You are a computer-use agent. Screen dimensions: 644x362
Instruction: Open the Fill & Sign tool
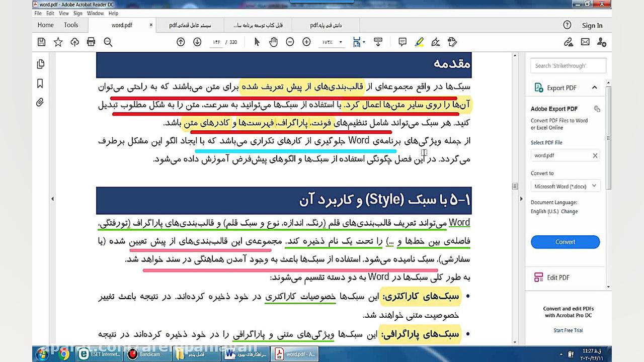[x=436, y=42]
